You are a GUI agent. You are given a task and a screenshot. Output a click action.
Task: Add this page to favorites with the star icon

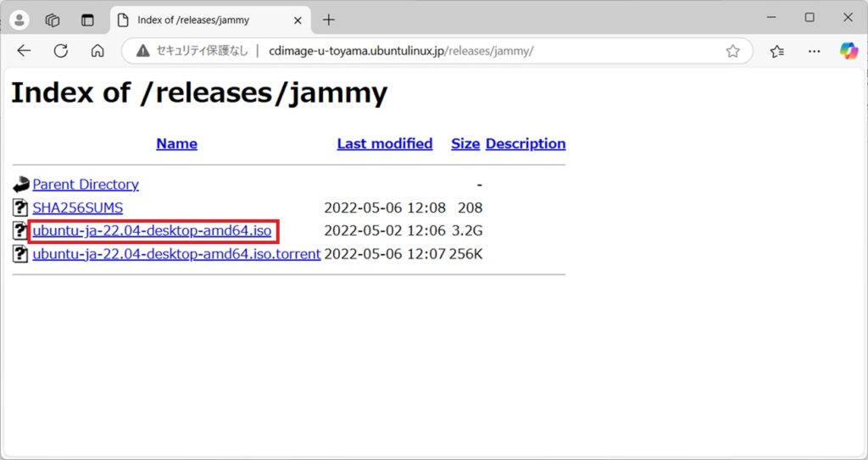[x=733, y=51]
